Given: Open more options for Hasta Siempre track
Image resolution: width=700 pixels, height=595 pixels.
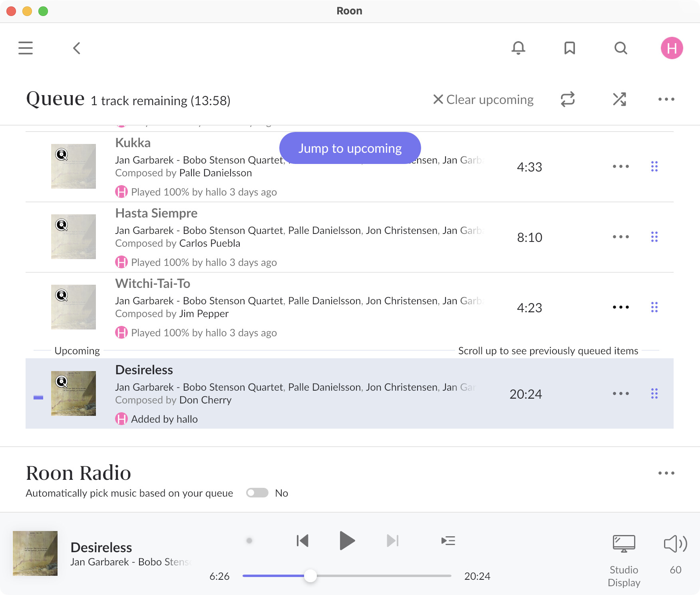Looking at the screenshot, I should pos(620,237).
